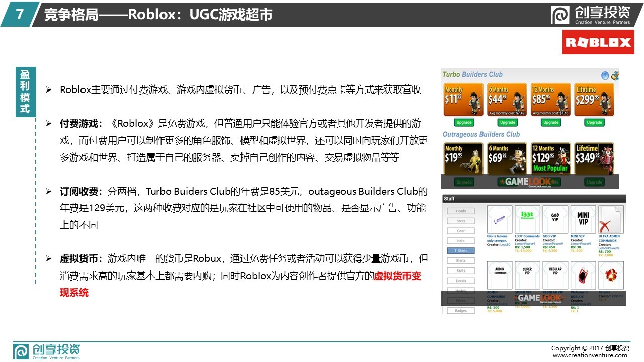
Task: Open the ADMIN COMMANDS t-shirt thumbnail
Action: (x=500, y=275)
